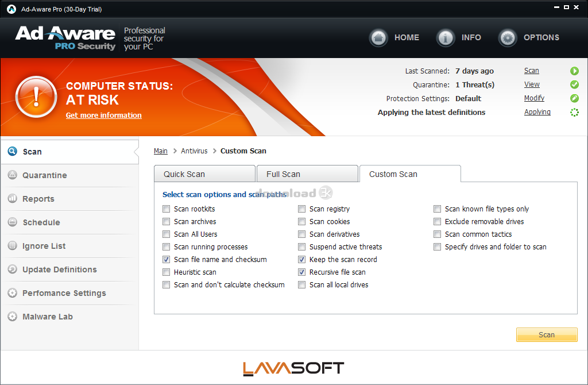The height and width of the screenshot is (385, 588).
Task: Click the Home house icon
Action: 378,37
